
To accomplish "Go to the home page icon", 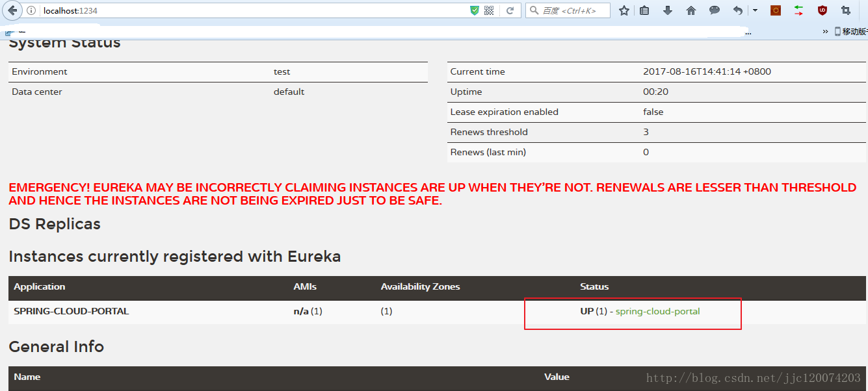I will click(691, 10).
